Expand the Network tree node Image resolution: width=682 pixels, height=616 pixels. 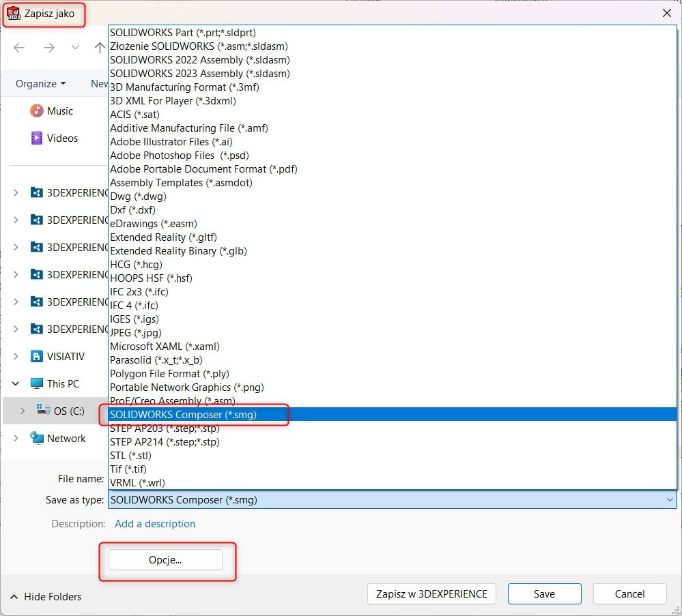click(16, 438)
